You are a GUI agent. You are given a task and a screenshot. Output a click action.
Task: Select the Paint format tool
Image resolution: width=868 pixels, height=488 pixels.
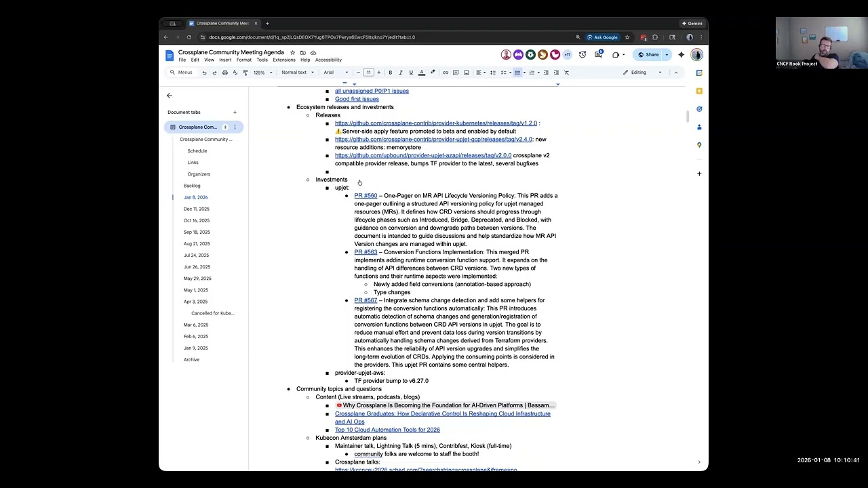244,73
